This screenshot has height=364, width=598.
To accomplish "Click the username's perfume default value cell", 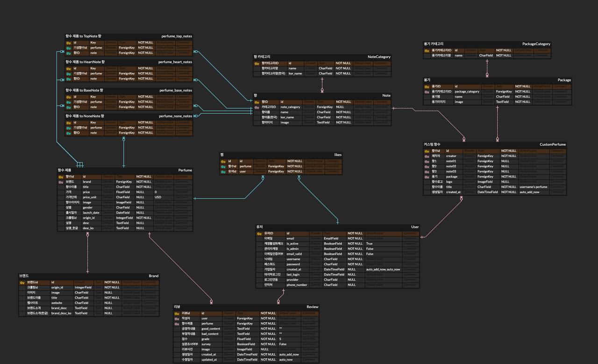I will pyautogui.click(x=534, y=187).
